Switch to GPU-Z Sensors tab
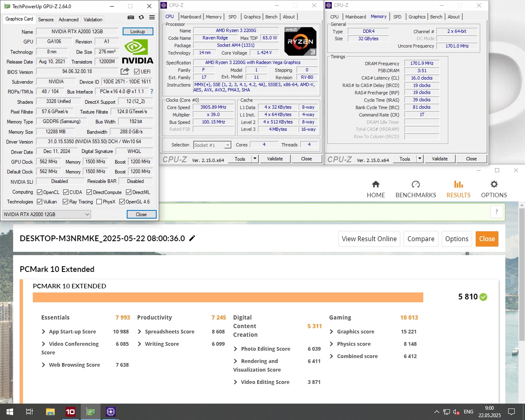The width and height of the screenshot is (525, 420). [46, 19]
